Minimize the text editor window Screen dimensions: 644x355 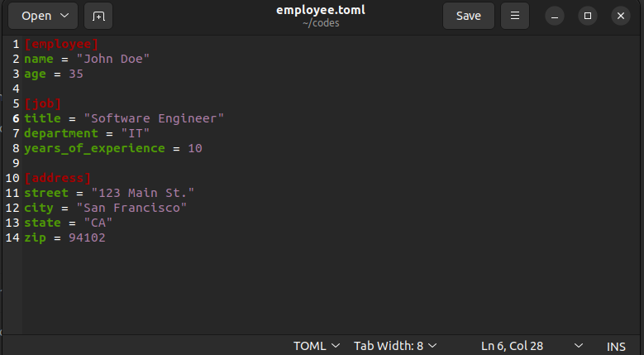click(555, 16)
